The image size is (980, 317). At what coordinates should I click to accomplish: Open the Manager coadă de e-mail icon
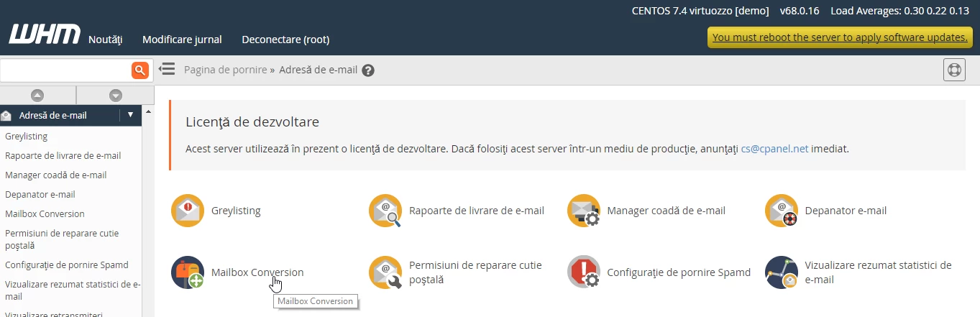(x=584, y=211)
